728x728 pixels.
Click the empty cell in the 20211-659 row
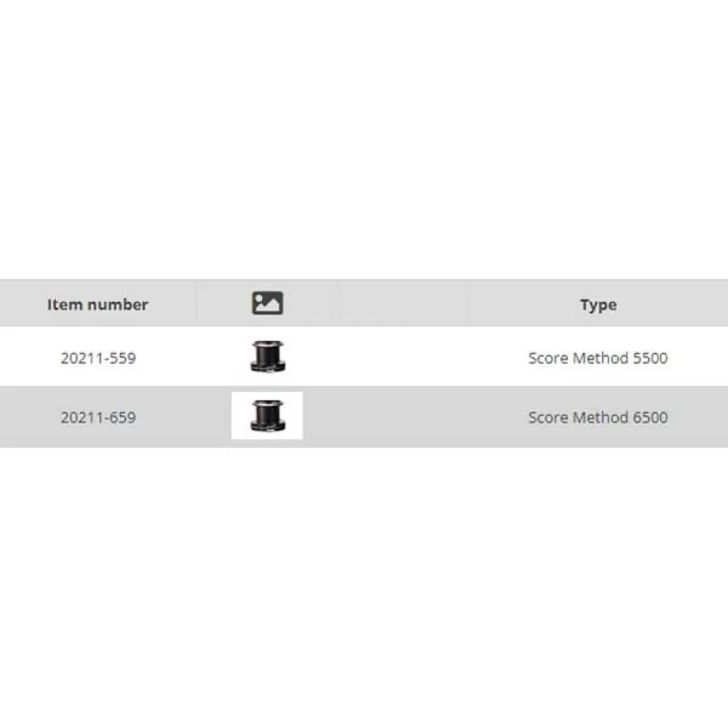404,417
